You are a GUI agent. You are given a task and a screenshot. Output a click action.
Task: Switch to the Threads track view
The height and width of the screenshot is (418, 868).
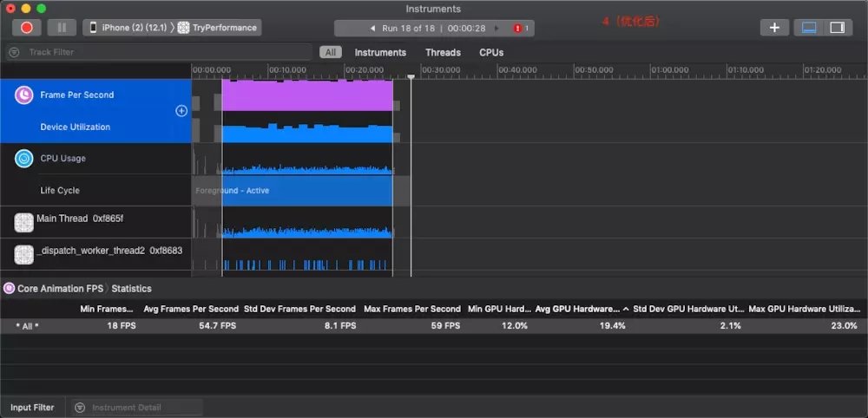pos(443,53)
